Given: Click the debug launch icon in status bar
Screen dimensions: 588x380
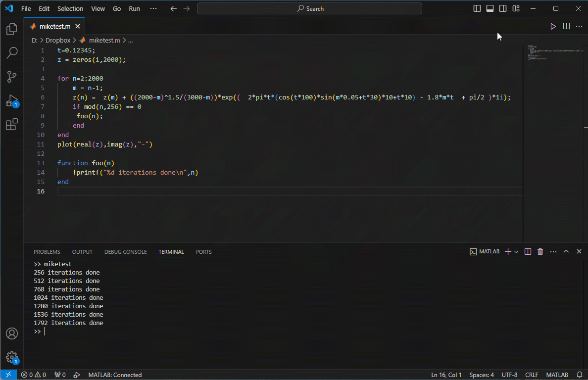Looking at the screenshot, I should coord(77,375).
